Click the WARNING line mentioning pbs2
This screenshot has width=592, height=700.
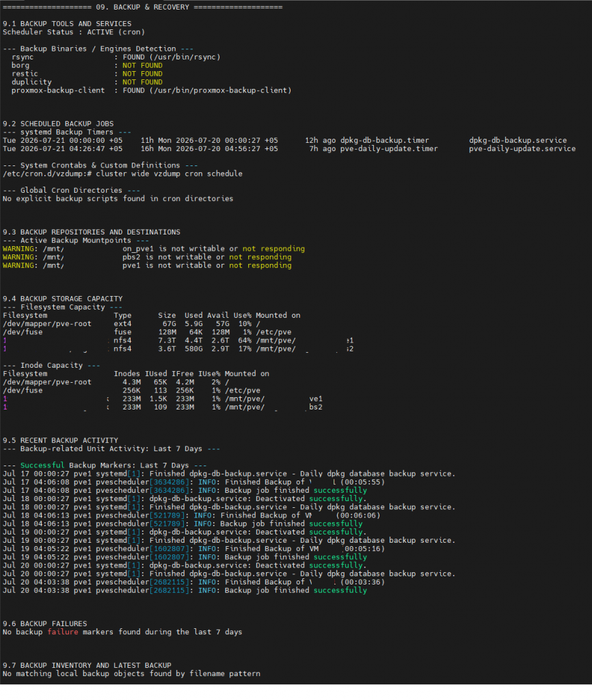click(x=147, y=257)
